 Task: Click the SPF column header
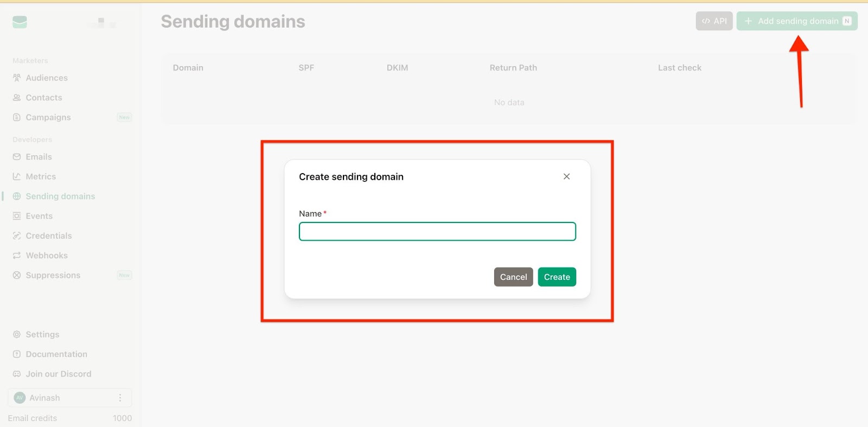click(x=306, y=68)
